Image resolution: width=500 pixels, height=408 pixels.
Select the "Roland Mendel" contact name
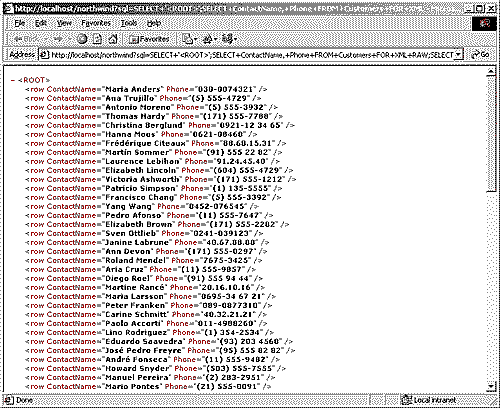(136, 260)
